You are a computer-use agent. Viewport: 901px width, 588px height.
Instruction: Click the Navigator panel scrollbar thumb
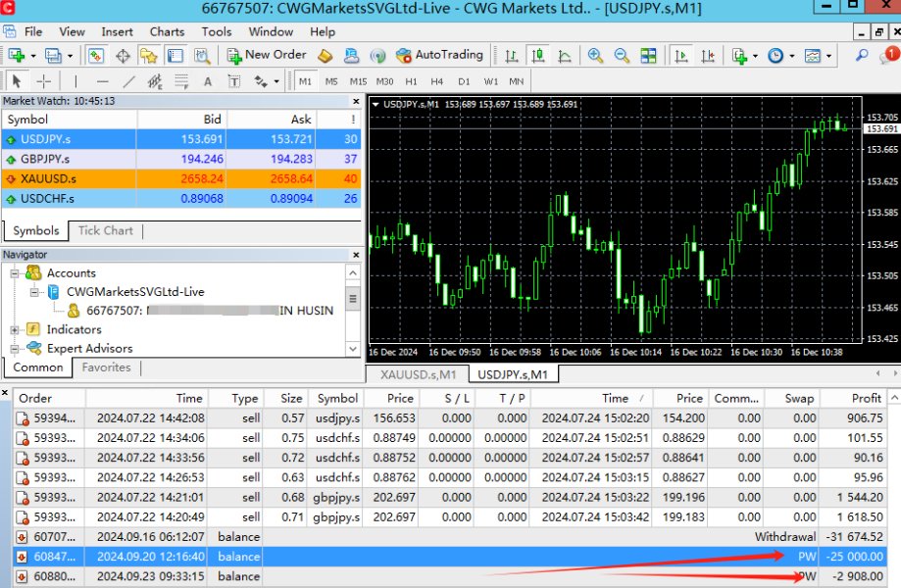pos(353,297)
